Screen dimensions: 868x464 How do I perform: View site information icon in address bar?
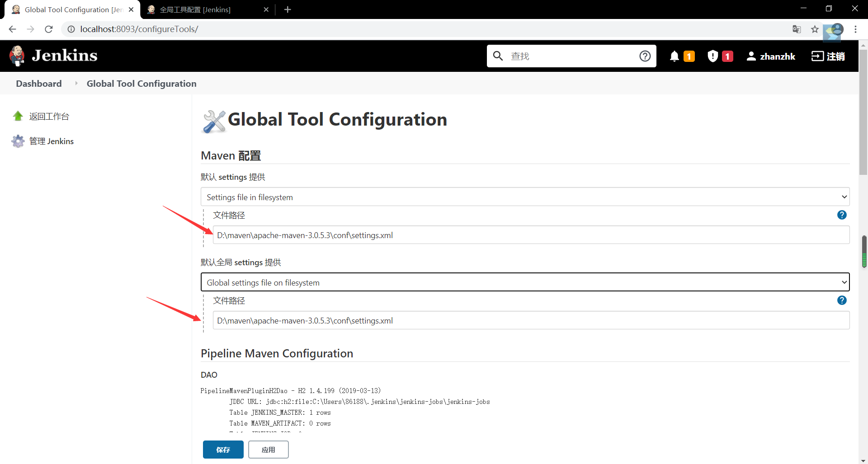71,29
